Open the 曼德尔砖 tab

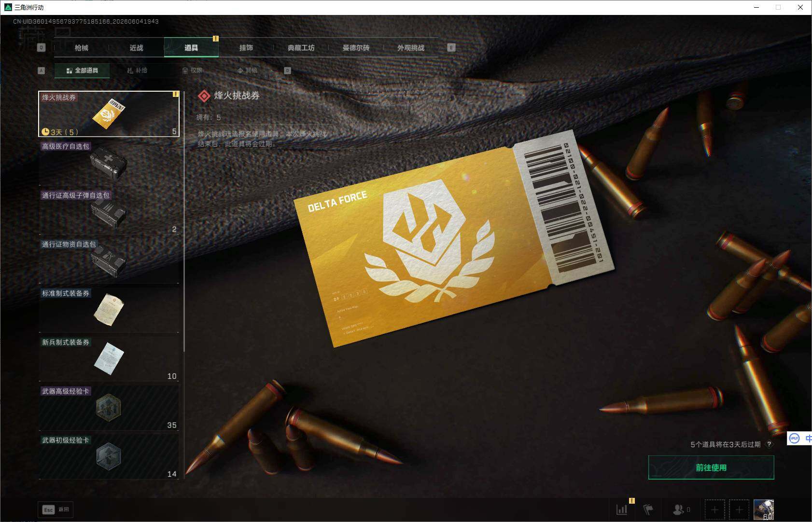[356, 48]
